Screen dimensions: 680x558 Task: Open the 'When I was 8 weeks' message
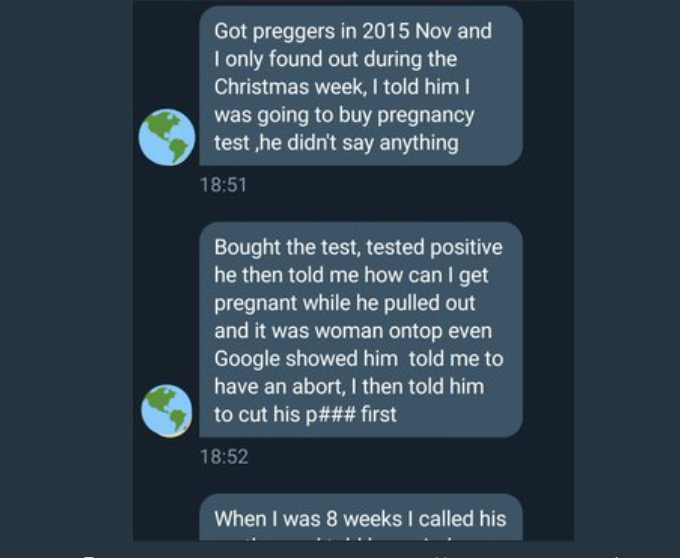click(x=361, y=517)
